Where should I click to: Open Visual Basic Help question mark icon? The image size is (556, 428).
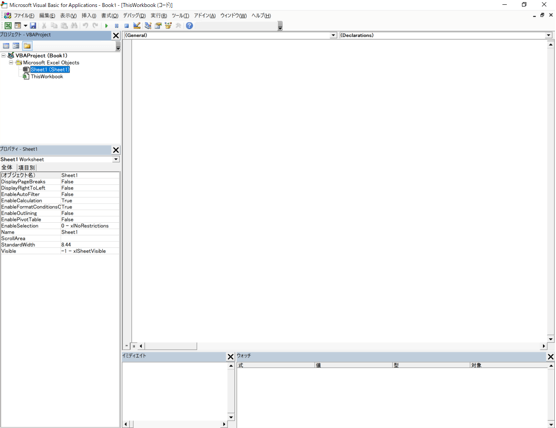click(189, 26)
